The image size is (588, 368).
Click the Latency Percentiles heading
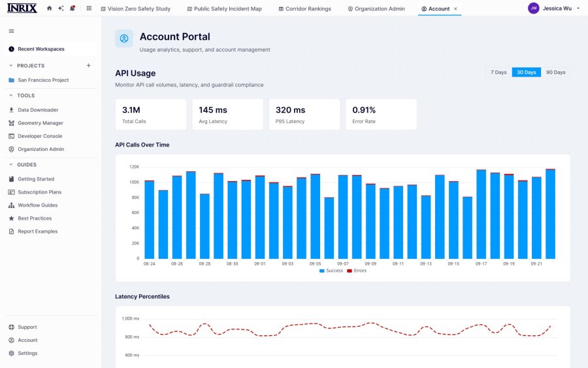point(142,297)
